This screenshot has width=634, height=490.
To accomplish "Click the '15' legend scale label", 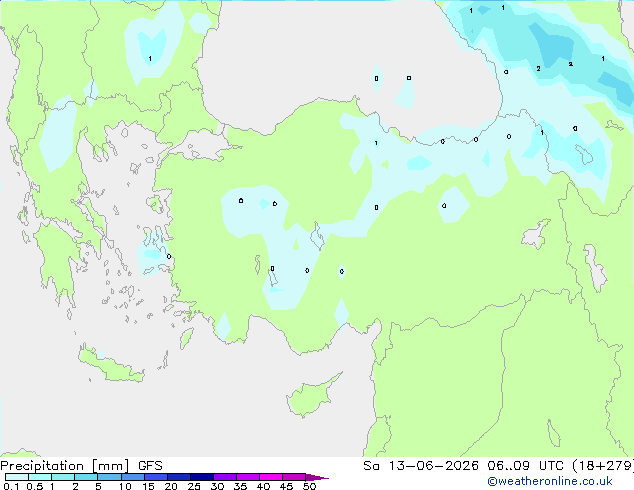I will point(148,486).
